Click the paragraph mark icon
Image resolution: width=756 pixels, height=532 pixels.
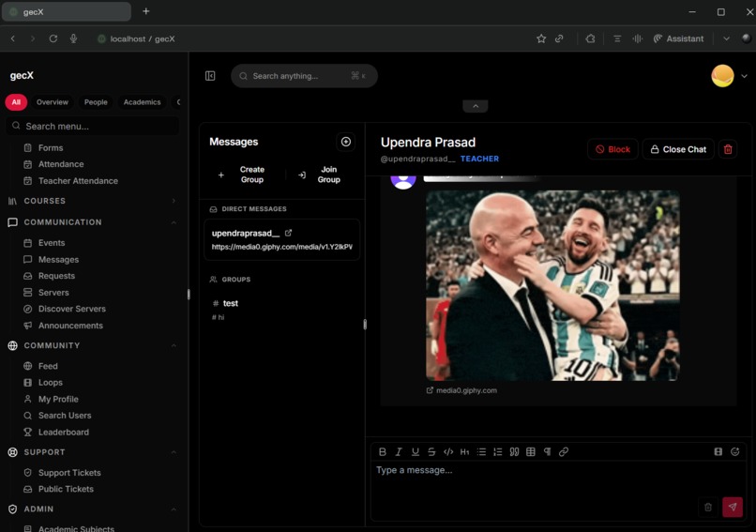pos(547,452)
